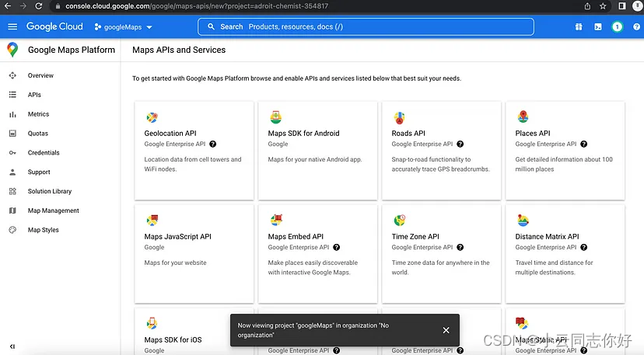Image resolution: width=644 pixels, height=355 pixels.
Task: Click the Places API card icon
Action: (523, 117)
